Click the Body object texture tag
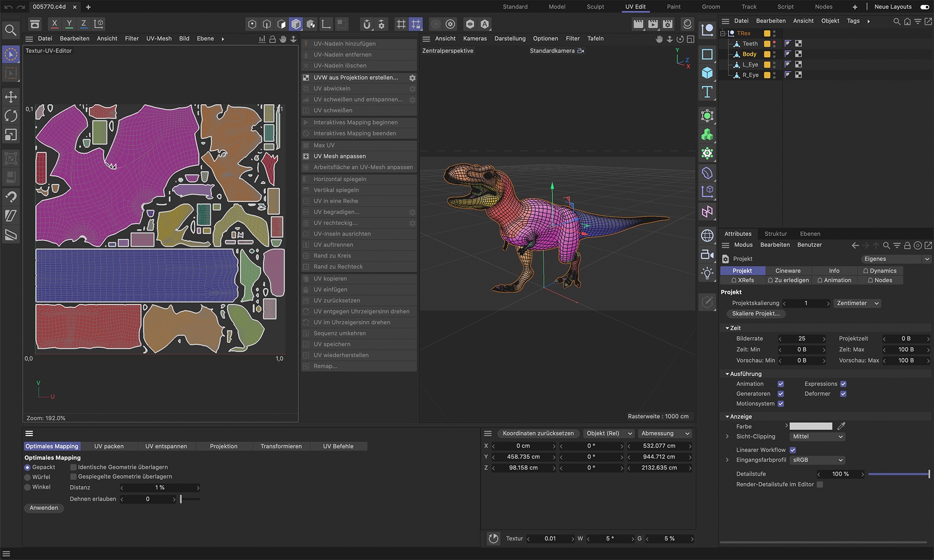 tap(798, 54)
